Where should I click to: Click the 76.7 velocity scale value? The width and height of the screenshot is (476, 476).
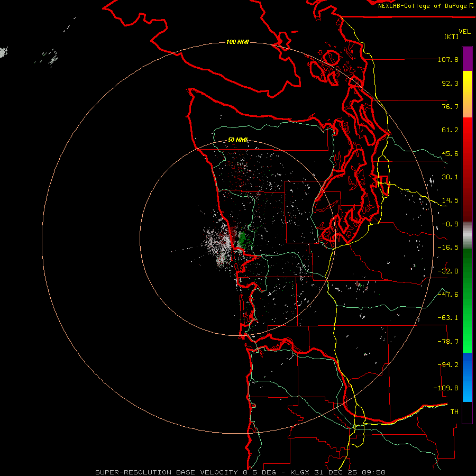[x=450, y=106]
